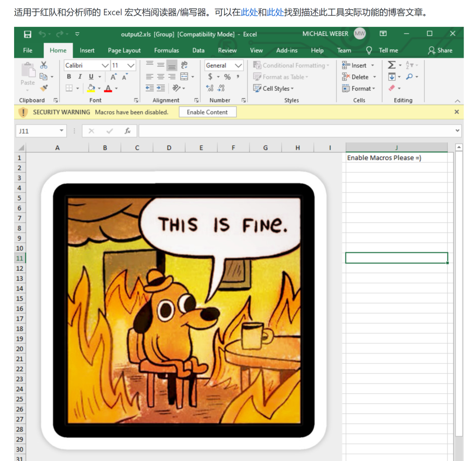Click the Name Box showing J11
Screen dimensions: 476x461
(x=41, y=131)
